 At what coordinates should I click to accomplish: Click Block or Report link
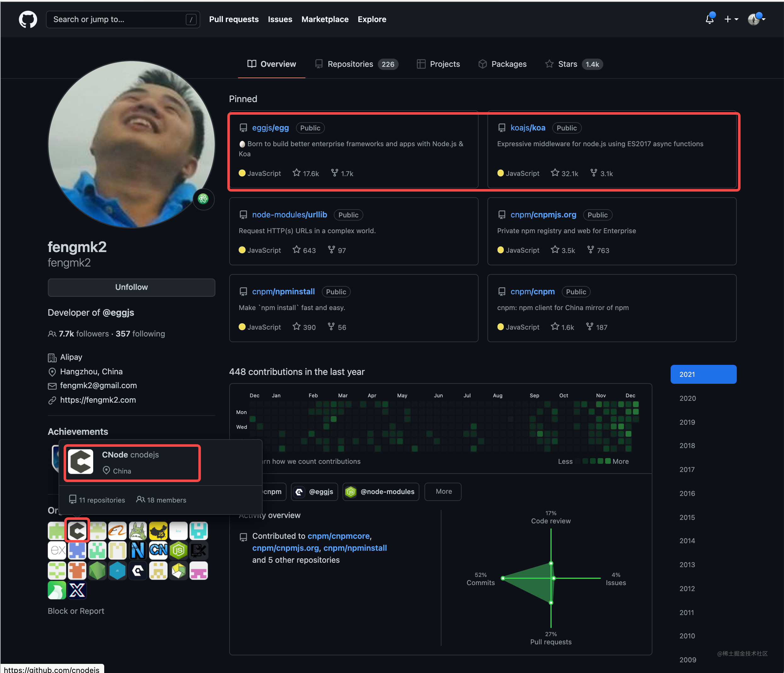76,611
